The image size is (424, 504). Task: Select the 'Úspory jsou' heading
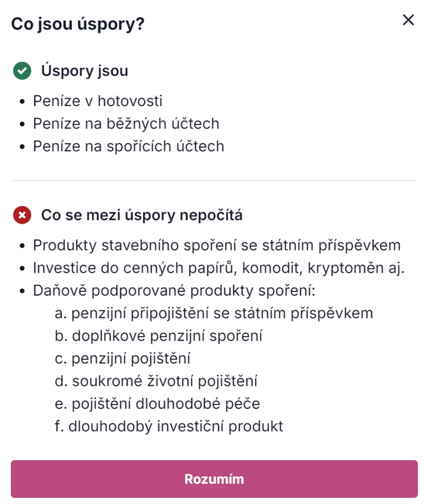click(84, 71)
